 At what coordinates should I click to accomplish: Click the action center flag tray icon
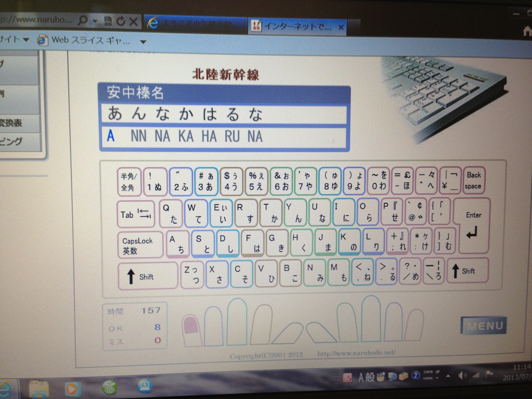click(x=489, y=374)
